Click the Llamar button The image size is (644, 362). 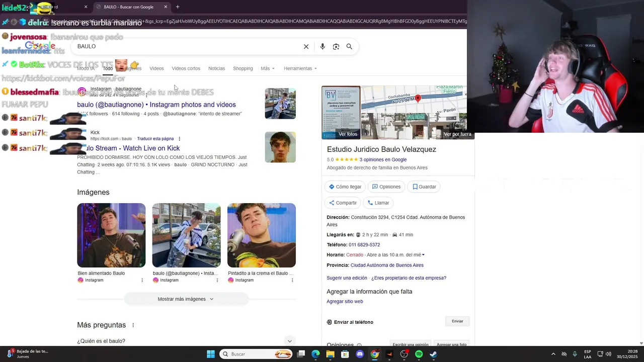378,203
